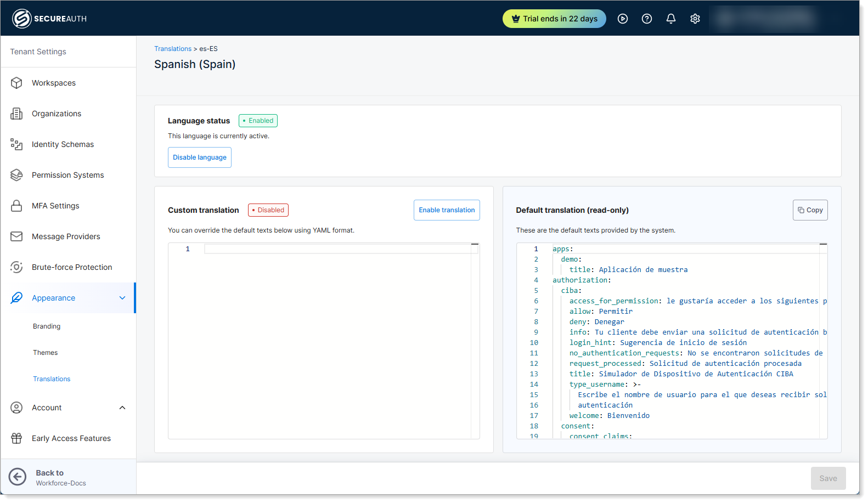868x503 pixels.
Task: Click the Workspaces cube icon
Action: pos(16,83)
